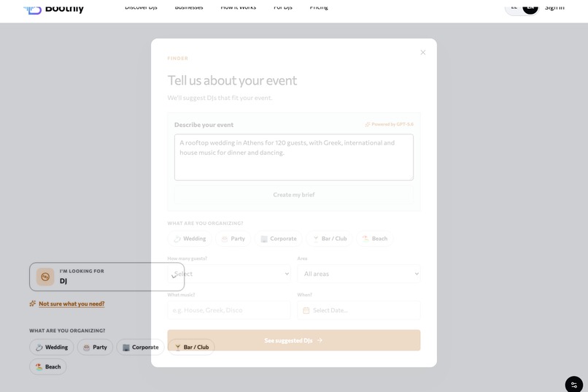
Task: Click the Sign in link
Action: [554, 7]
